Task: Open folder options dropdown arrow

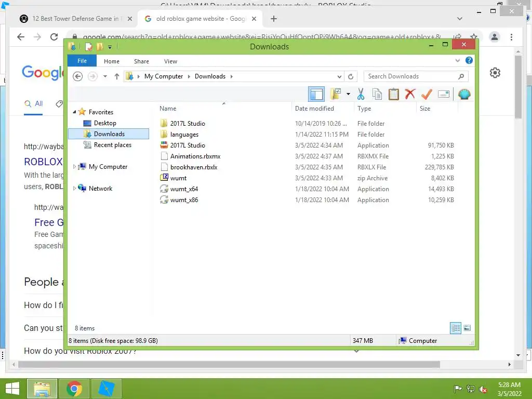Action: [348, 94]
